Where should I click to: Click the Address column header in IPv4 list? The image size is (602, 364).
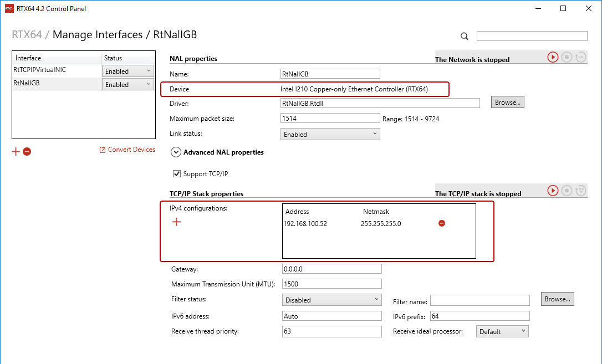click(x=297, y=211)
